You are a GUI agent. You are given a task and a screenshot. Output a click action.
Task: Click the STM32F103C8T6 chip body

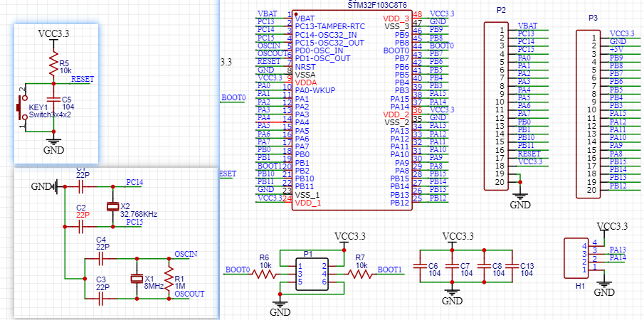point(352,110)
